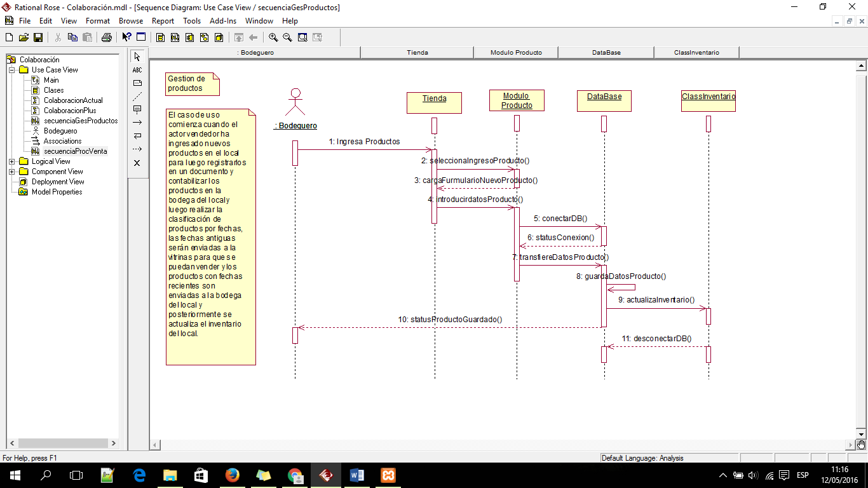Click the Open model folder icon
This screenshot has width=868, height=488.
point(24,37)
